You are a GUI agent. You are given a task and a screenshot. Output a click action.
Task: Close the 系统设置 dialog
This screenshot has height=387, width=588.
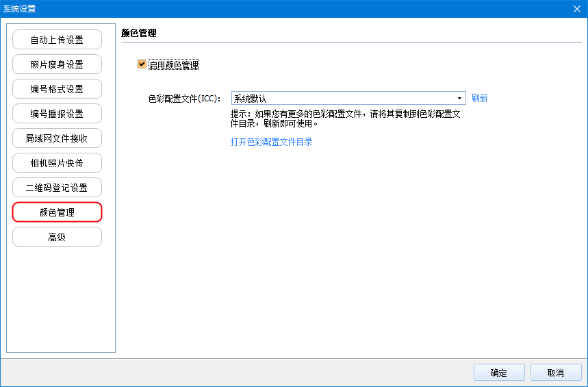(x=577, y=9)
